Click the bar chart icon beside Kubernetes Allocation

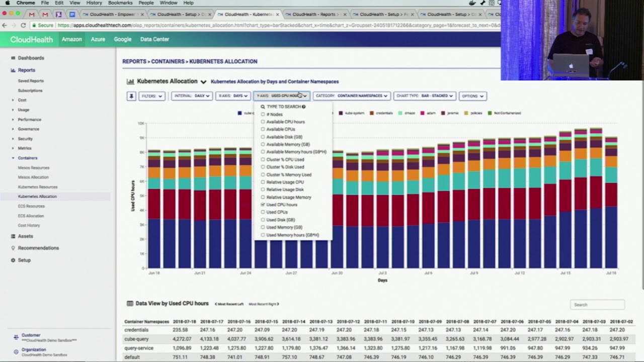(130, 81)
